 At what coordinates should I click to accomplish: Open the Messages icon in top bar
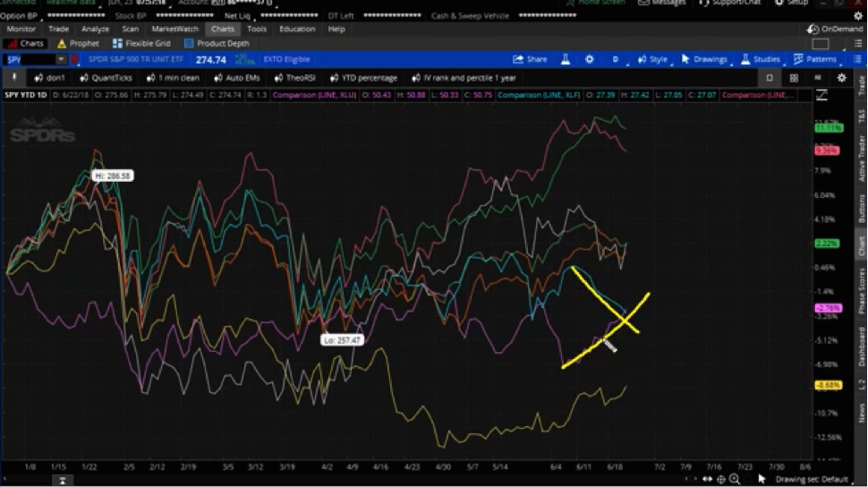[x=662, y=3]
